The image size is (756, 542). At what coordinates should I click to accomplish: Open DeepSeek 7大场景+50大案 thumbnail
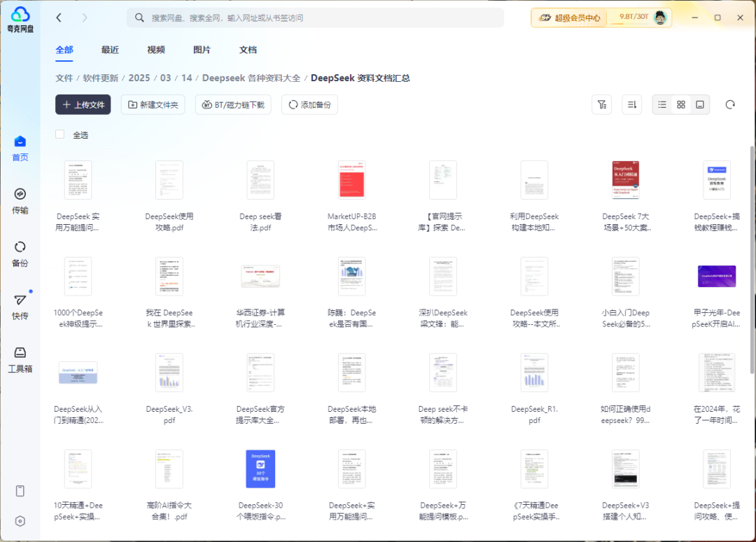(x=625, y=180)
